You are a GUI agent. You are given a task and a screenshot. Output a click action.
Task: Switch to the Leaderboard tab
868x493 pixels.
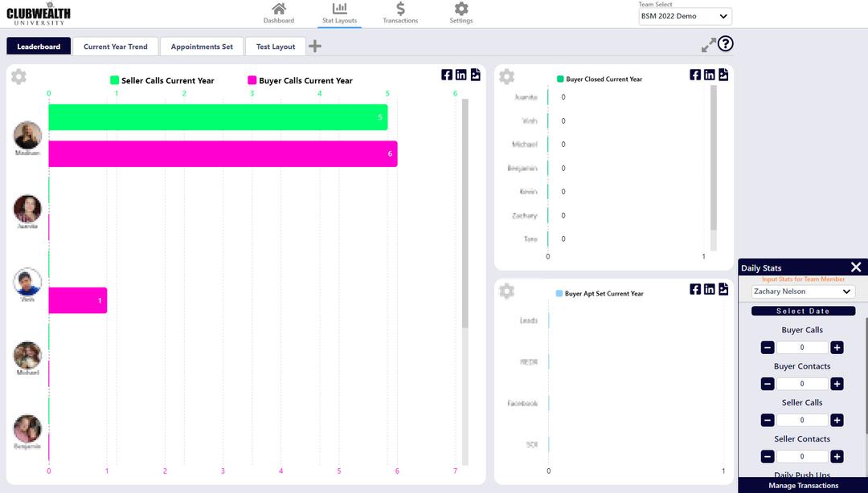(x=39, y=47)
